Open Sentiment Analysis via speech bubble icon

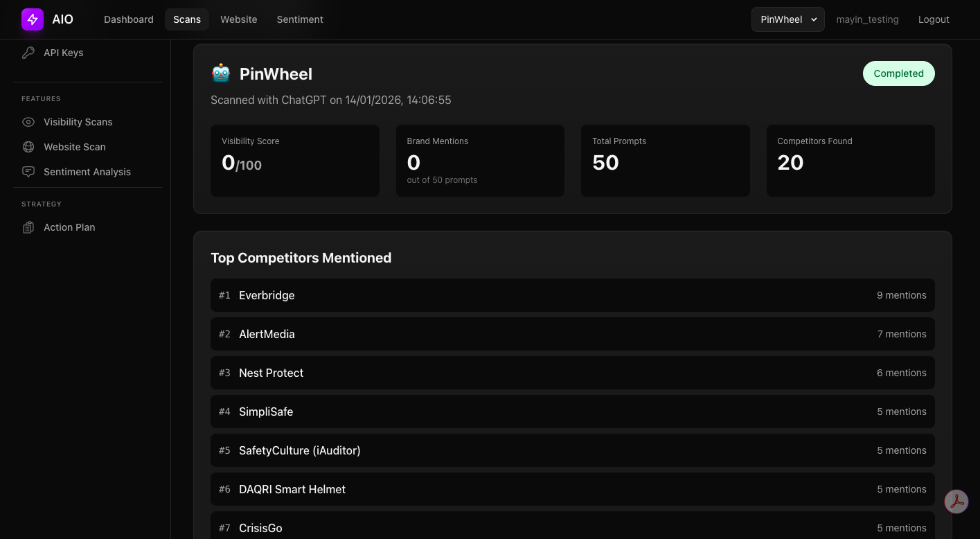28,172
